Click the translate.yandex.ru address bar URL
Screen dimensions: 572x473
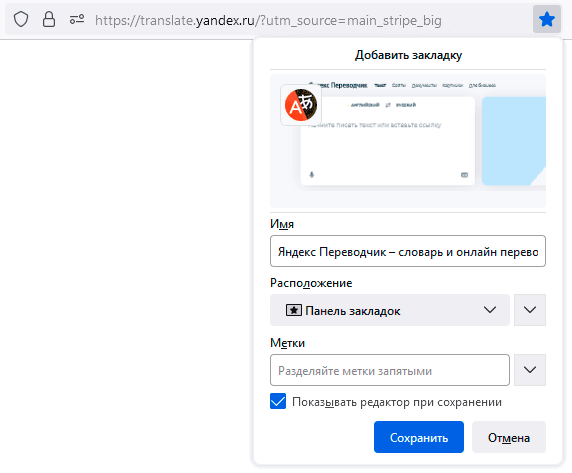pos(268,20)
